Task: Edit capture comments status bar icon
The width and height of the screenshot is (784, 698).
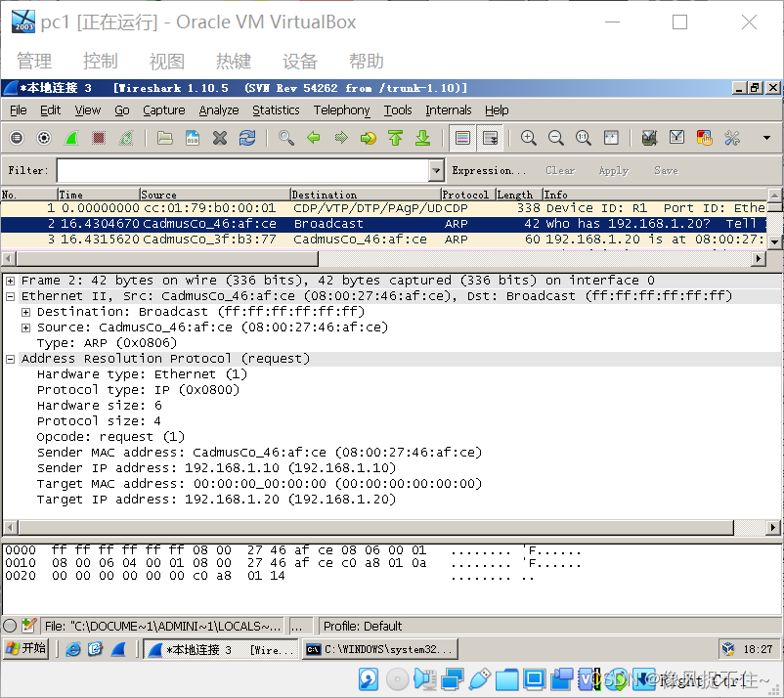Action: point(29,626)
